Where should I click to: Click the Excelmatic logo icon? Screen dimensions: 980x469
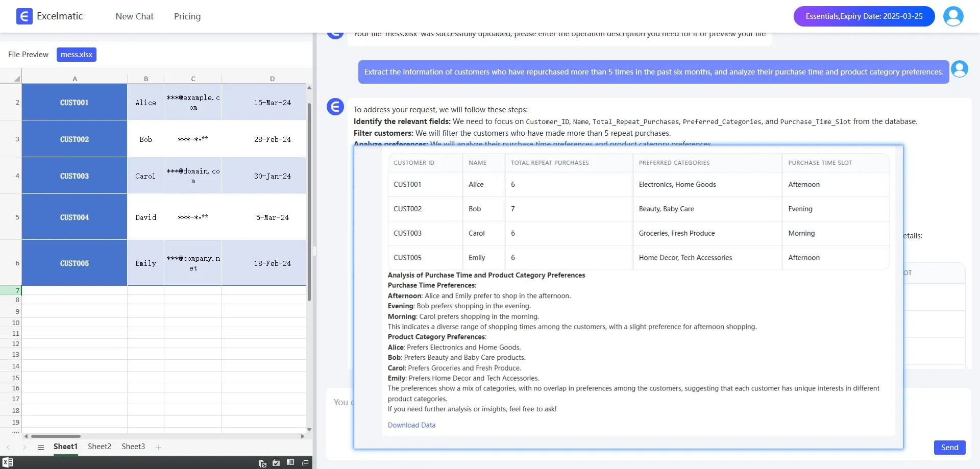pos(24,16)
